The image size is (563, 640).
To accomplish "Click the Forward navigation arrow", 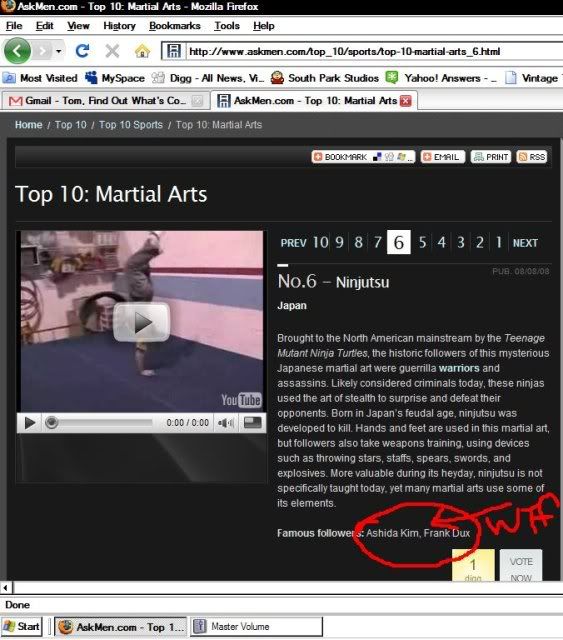I will 42,51.
